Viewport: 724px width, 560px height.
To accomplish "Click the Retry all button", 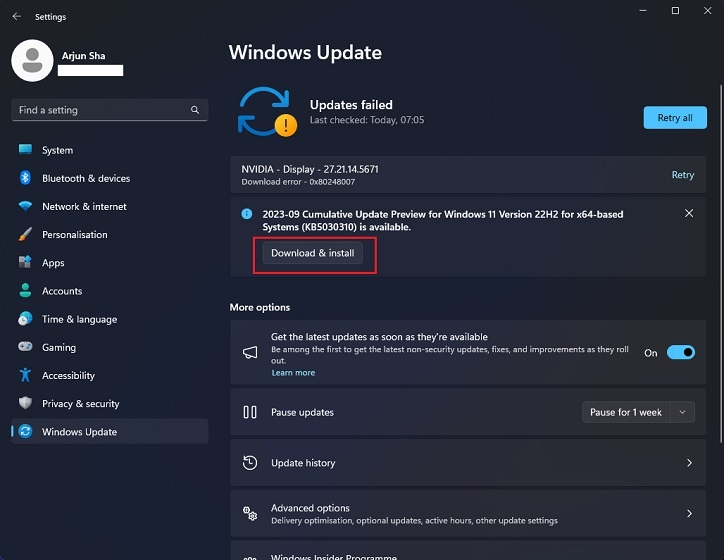I will coord(675,118).
